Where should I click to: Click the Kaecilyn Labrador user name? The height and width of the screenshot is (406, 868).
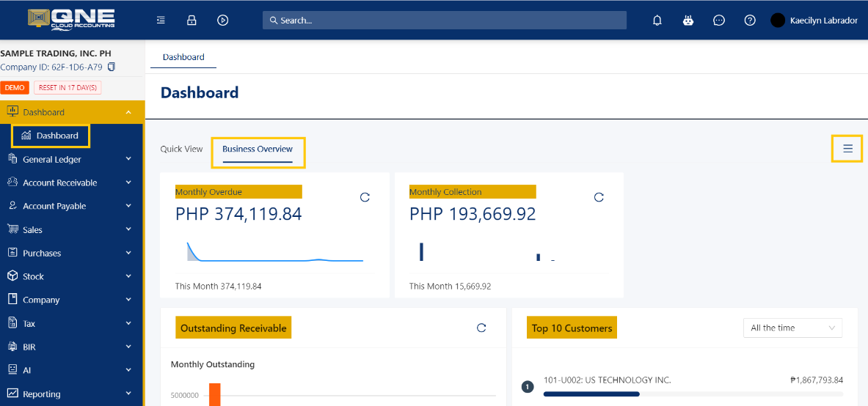coord(824,21)
